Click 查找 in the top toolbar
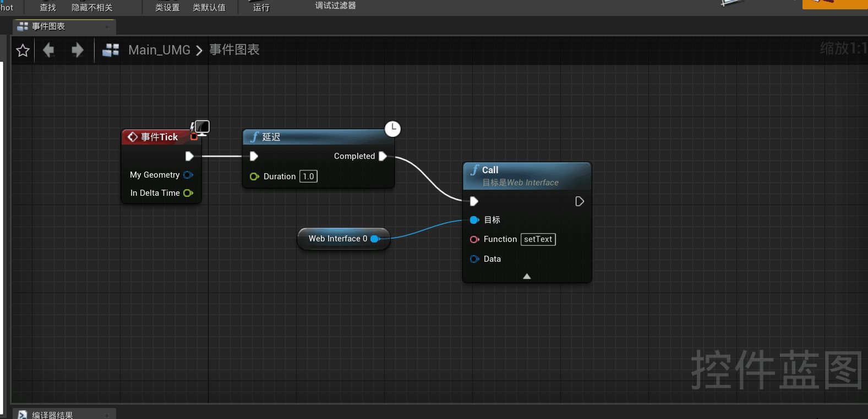The height and width of the screenshot is (419, 868). pyautogui.click(x=48, y=7)
